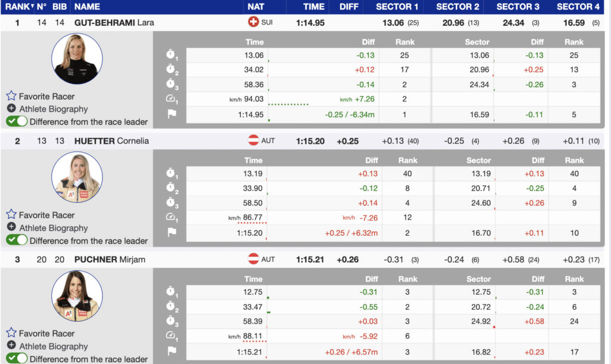
Task: Click star icon for Puchner Favorite Racer
Action: click(x=11, y=333)
